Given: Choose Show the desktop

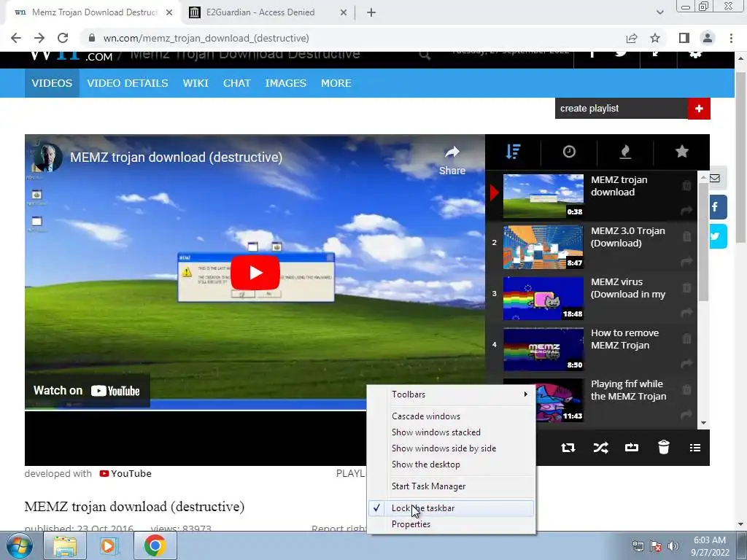Looking at the screenshot, I should coord(451,464).
